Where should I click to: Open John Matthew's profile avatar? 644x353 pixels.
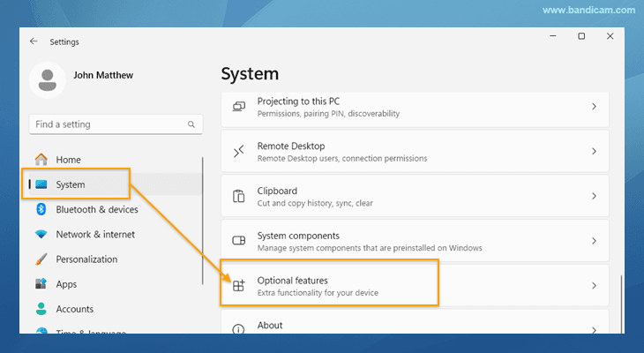pos(48,80)
